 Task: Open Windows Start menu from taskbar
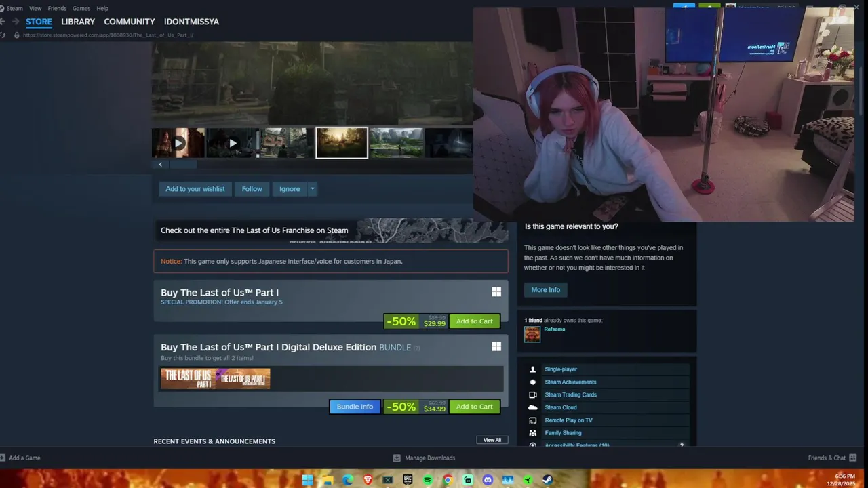(x=307, y=480)
